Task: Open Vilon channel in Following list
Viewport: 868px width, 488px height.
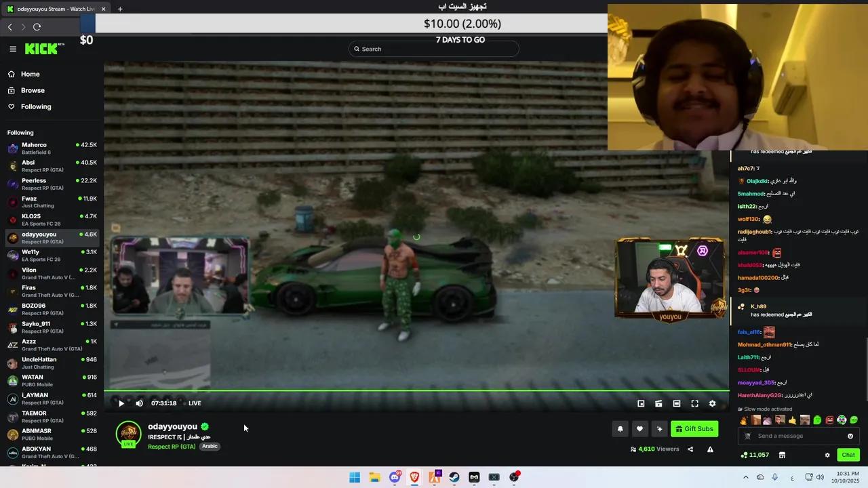Action: 52,274
